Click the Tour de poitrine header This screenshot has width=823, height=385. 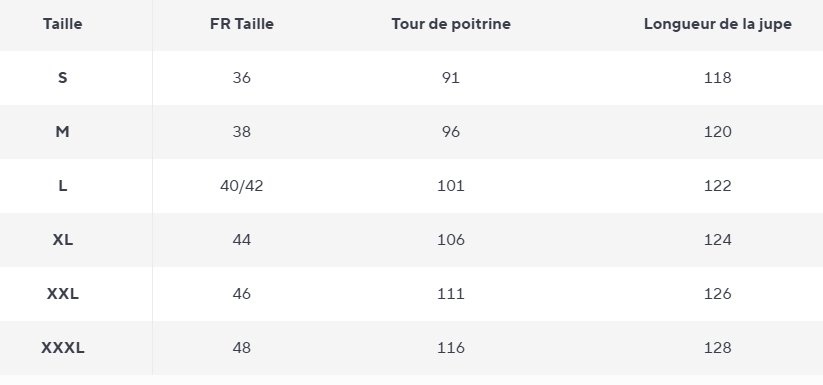(x=451, y=24)
